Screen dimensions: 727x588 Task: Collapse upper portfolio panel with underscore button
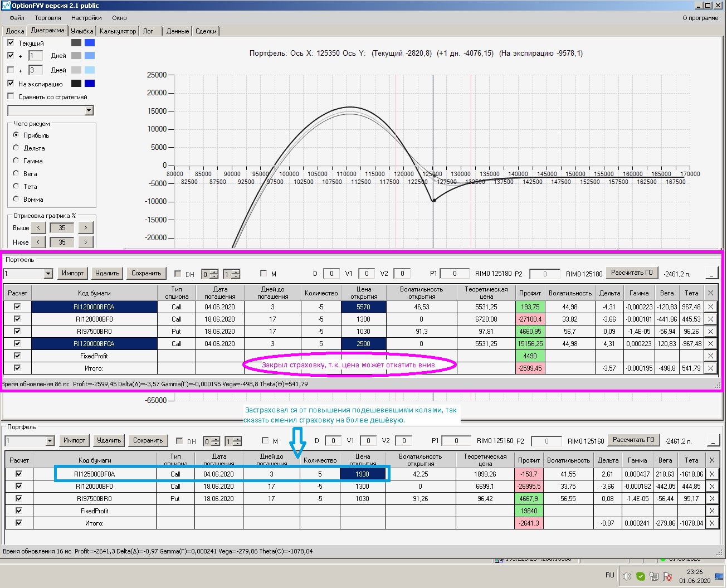[x=711, y=273]
